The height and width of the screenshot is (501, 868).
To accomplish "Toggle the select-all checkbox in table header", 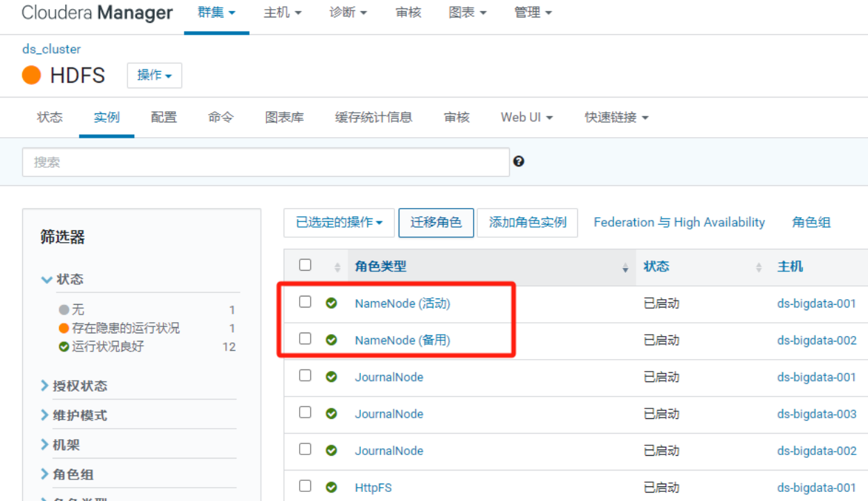I will pos(305,264).
